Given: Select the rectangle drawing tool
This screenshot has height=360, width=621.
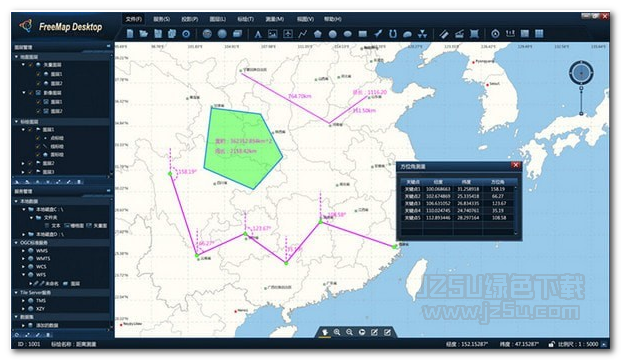Looking at the screenshot, I should (x=363, y=34).
